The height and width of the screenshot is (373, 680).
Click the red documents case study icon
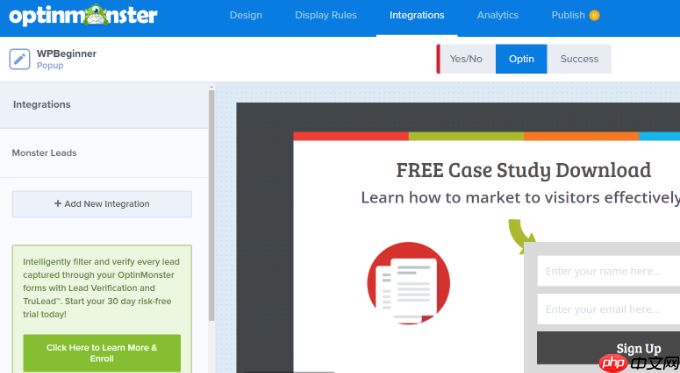pos(409,283)
